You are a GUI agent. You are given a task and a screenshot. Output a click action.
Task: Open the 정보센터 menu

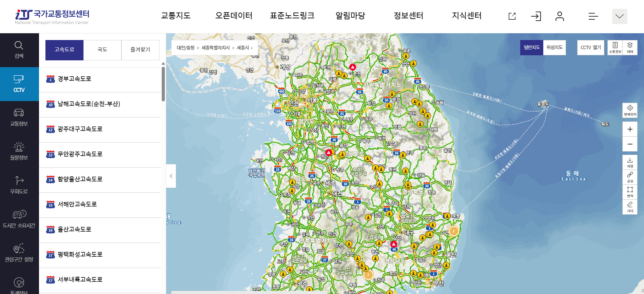[x=409, y=16]
